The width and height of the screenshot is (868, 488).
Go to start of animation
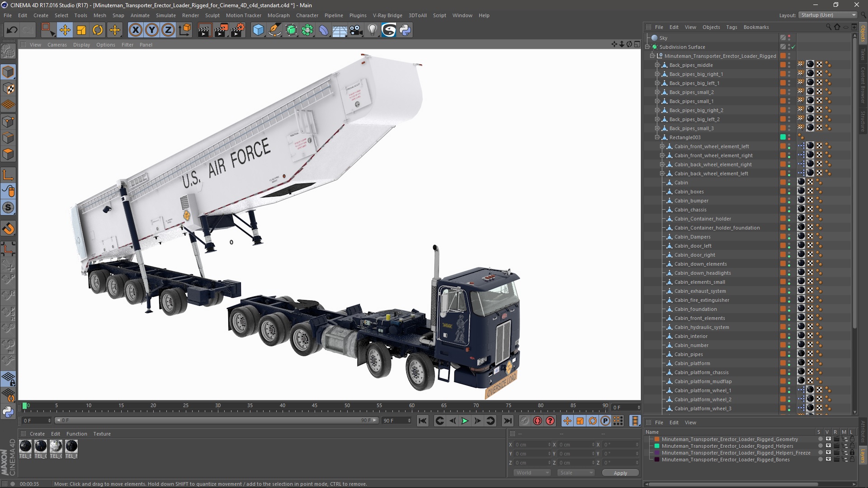(422, 421)
